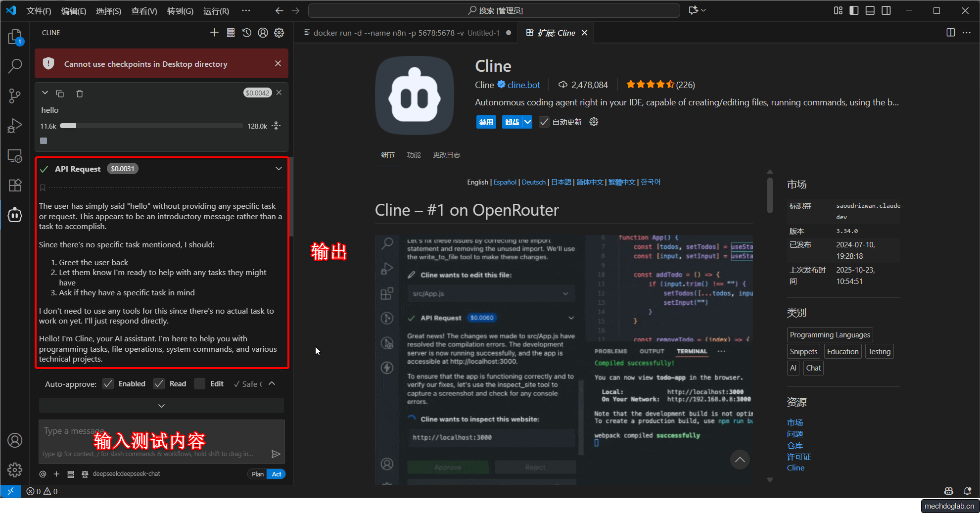
Task: Expand the auto-approve options chevron
Action: click(x=272, y=384)
